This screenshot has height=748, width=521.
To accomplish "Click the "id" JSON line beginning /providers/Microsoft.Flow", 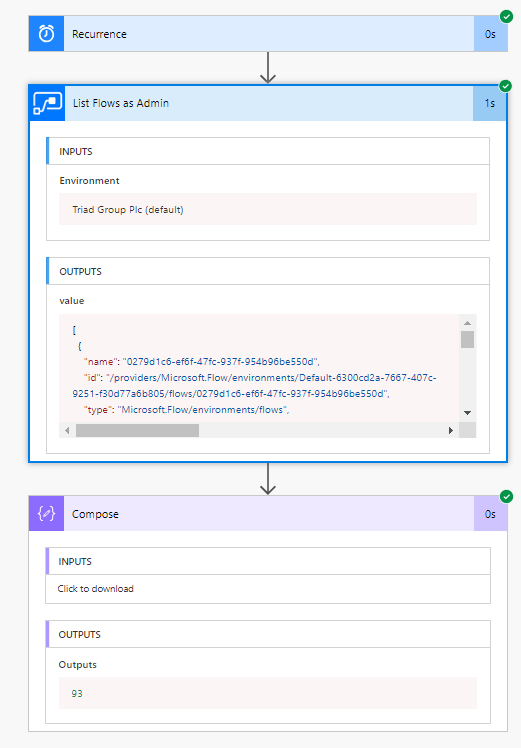I will 254,385.
